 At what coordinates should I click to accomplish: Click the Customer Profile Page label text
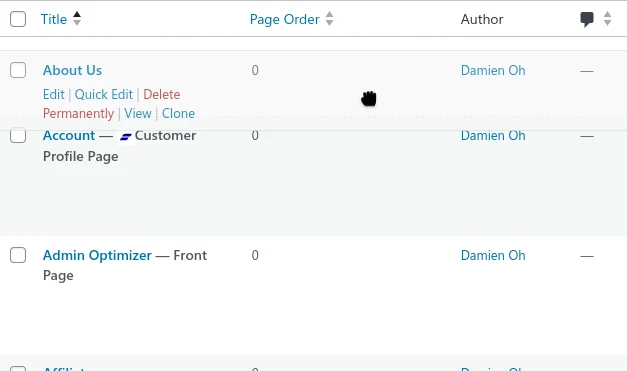[120, 146]
